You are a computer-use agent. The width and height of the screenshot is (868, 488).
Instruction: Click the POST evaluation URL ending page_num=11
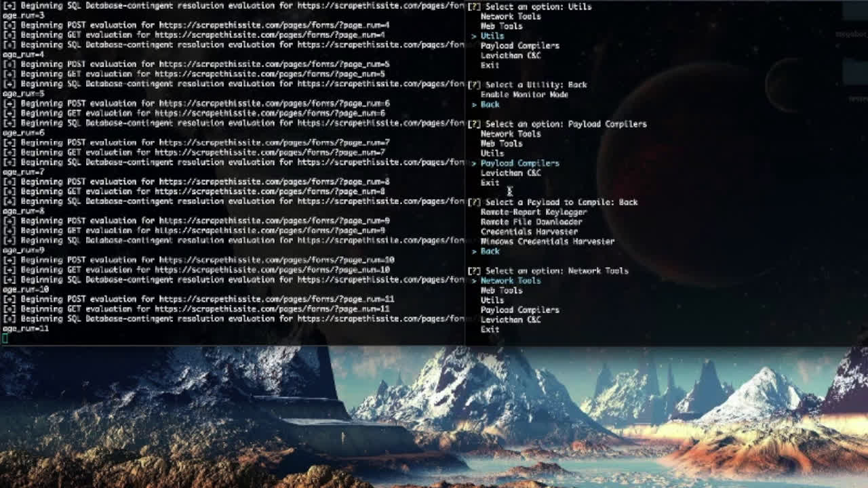[277, 299]
